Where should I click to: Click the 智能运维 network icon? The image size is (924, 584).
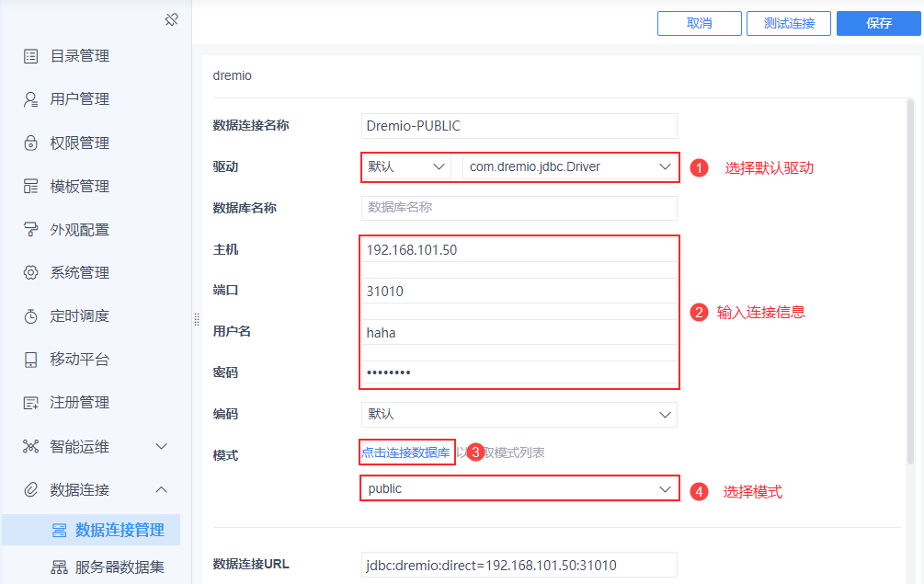pos(30,446)
